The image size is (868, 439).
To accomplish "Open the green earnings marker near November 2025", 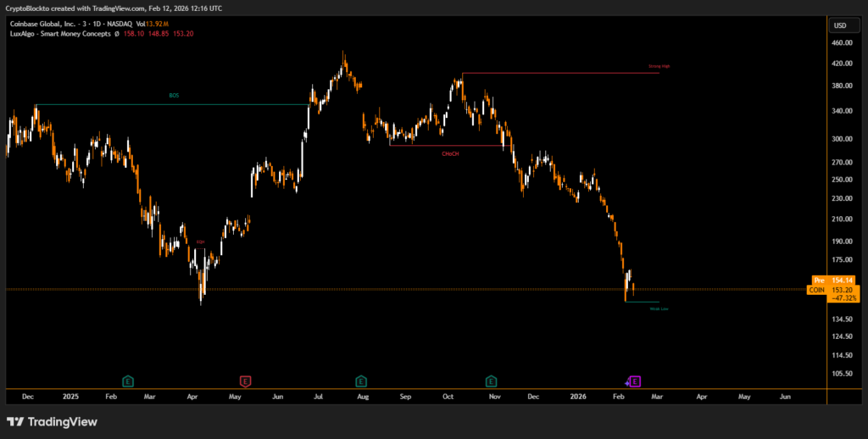I will coord(491,381).
